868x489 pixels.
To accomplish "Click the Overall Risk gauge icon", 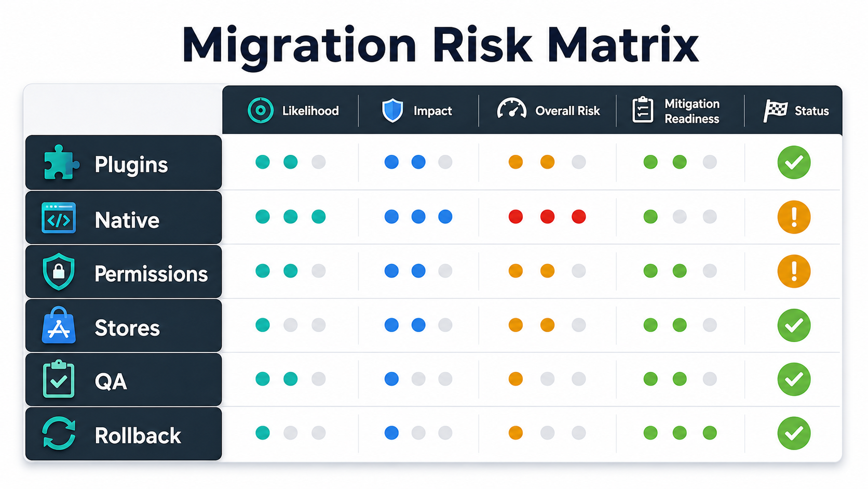I will (511, 109).
